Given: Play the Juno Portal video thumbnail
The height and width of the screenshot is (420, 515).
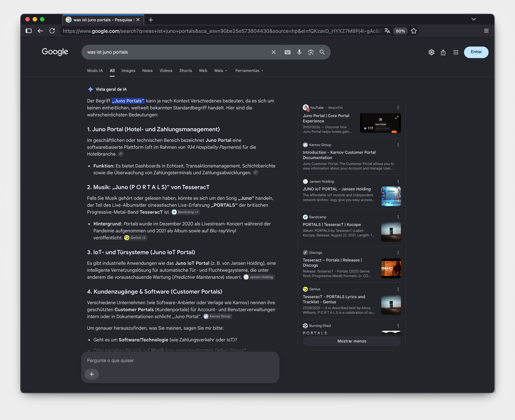Looking at the screenshot, I should 380,123.
